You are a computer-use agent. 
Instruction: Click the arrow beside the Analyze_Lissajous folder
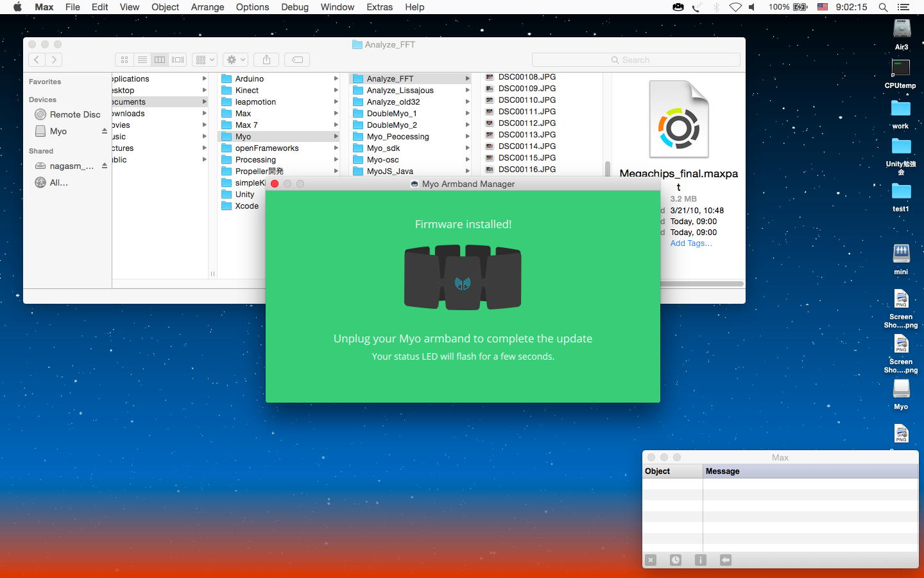coord(468,90)
